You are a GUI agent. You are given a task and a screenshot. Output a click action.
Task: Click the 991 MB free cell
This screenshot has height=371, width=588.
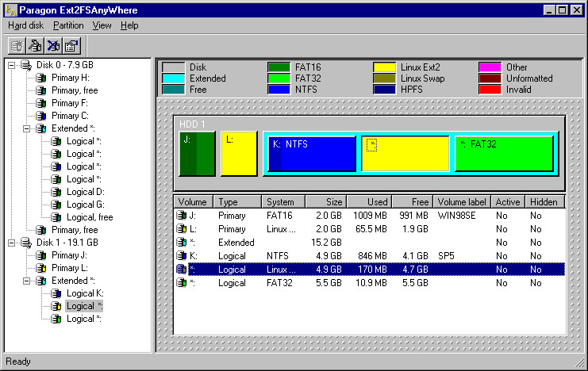pyautogui.click(x=413, y=216)
